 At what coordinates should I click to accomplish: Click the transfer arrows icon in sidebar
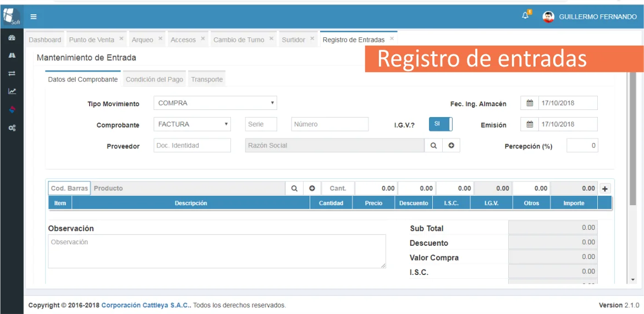[x=12, y=73]
